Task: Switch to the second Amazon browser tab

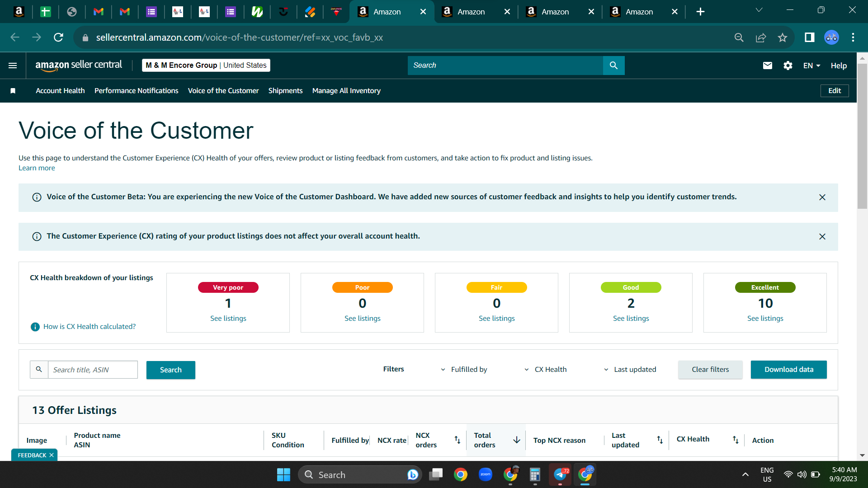Action: (476, 12)
